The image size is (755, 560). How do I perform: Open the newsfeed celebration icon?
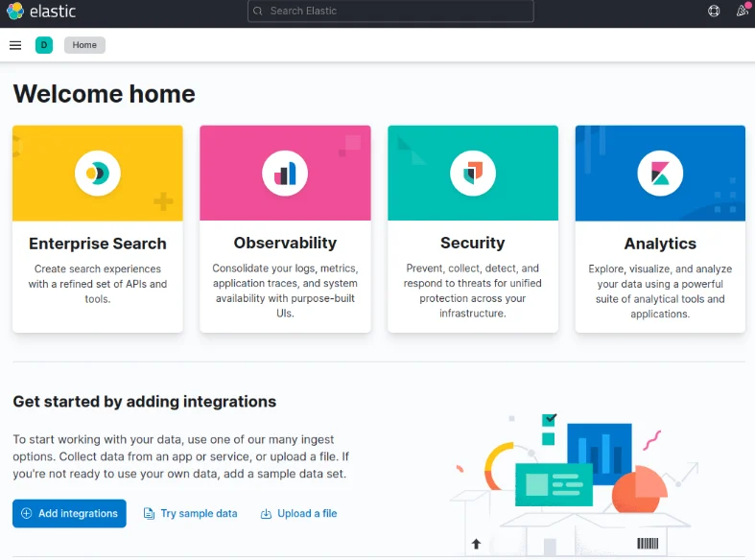click(x=742, y=11)
